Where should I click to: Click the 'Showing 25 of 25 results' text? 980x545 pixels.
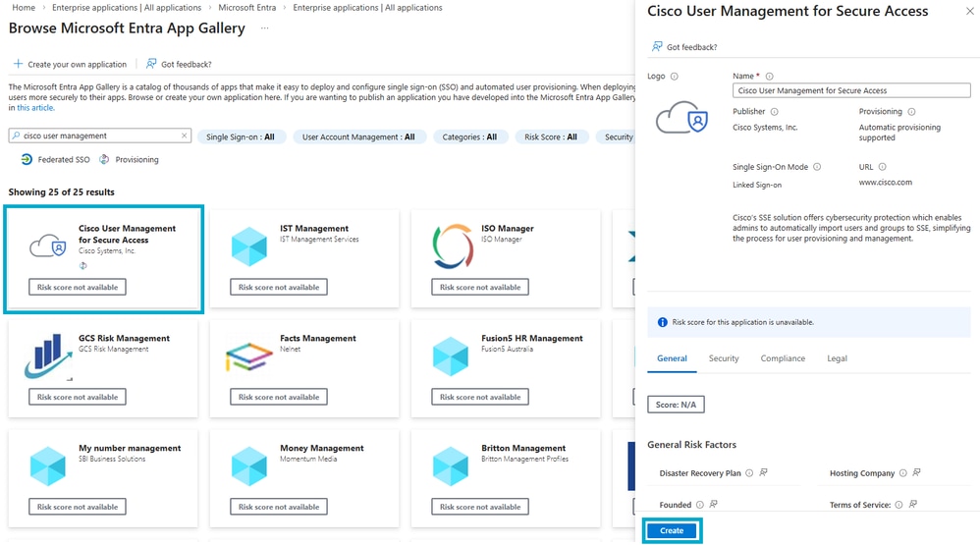coord(61,191)
